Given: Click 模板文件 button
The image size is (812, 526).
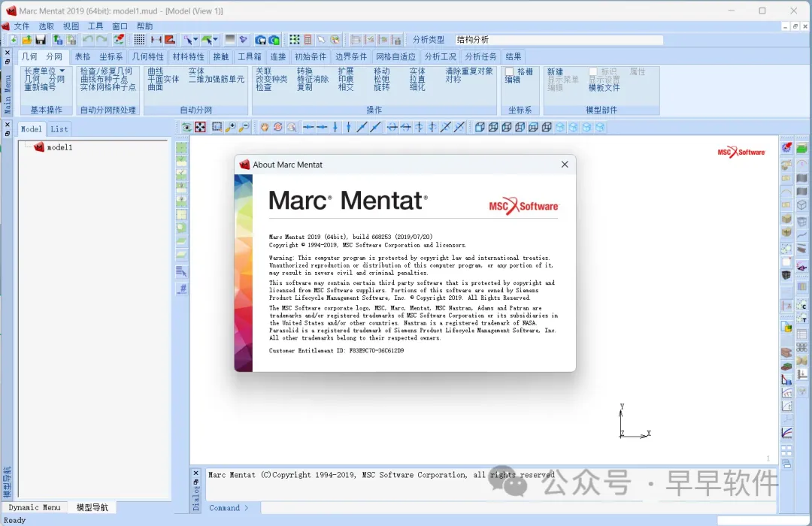Looking at the screenshot, I should (x=604, y=87).
